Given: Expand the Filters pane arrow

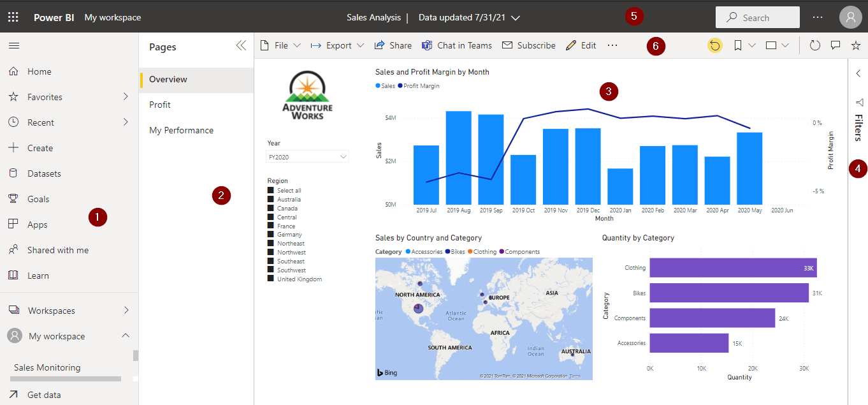Looking at the screenshot, I should click(x=858, y=73).
